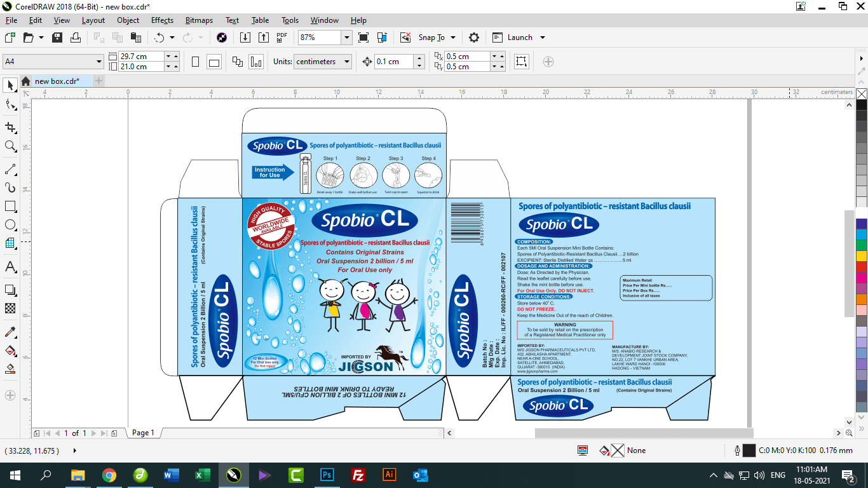Viewport: 868px width, 488px height.
Task: Select the Rectangle tool
Action: (x=10, y=207)
